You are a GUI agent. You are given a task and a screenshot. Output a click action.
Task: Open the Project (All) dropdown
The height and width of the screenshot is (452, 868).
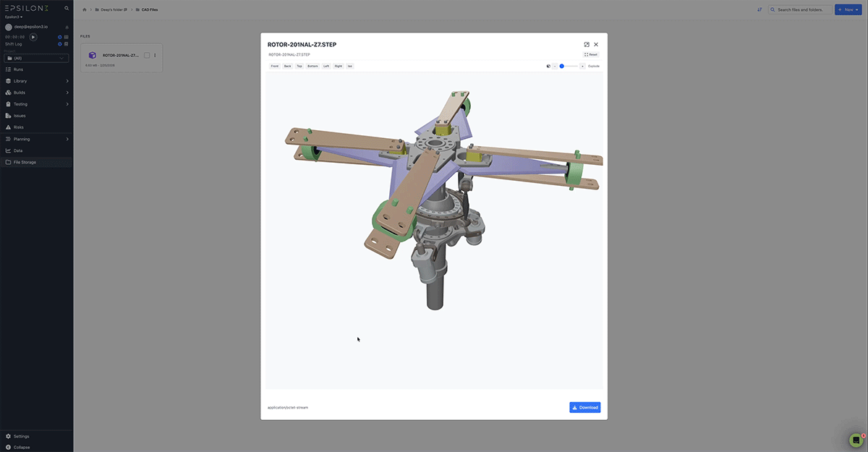pos(36,58)
